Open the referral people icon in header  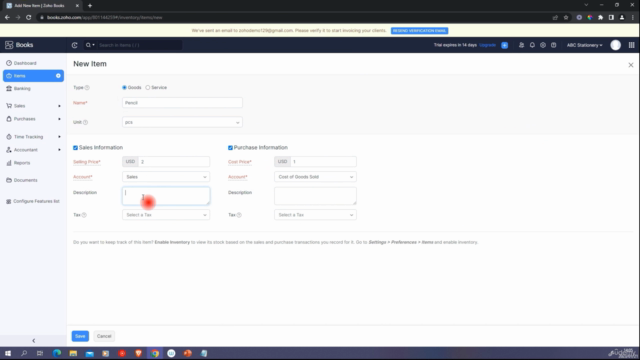point(521,45)
